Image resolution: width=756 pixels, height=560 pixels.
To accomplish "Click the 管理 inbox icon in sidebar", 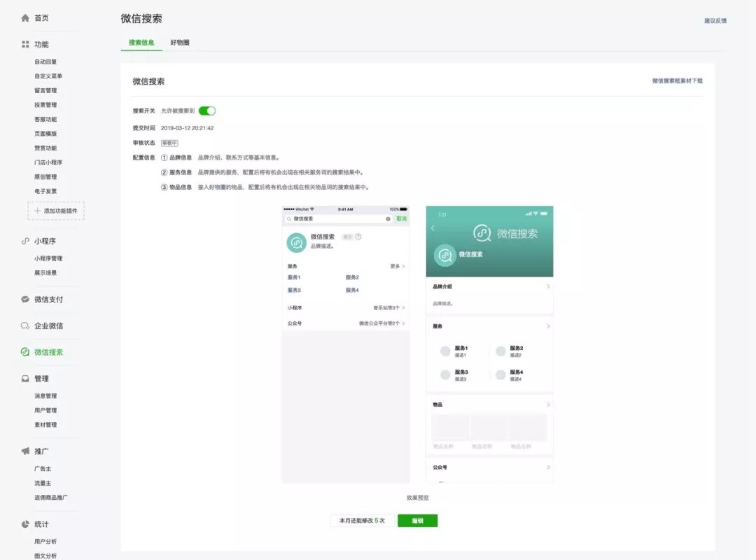I will [x=25, y=379].
